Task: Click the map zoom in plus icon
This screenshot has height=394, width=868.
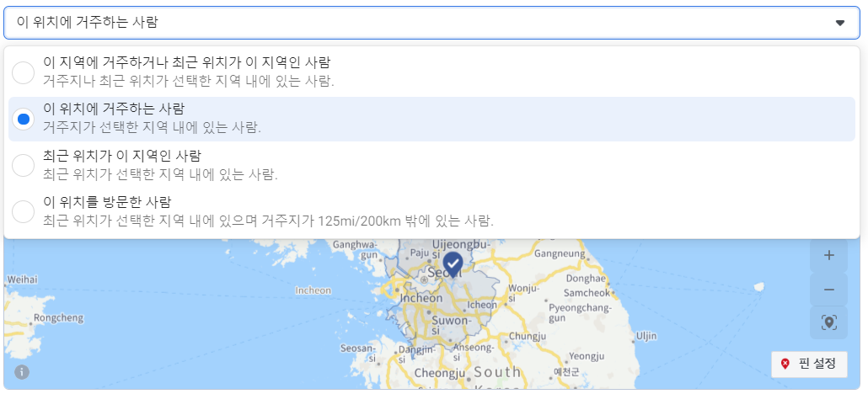Action: 828,255
